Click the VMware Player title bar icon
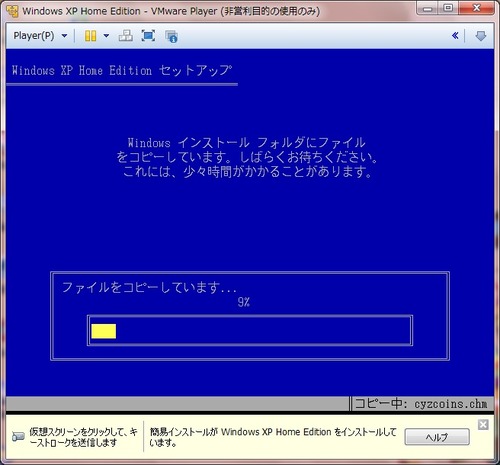500x465 pixels. (x=12, y=11)
